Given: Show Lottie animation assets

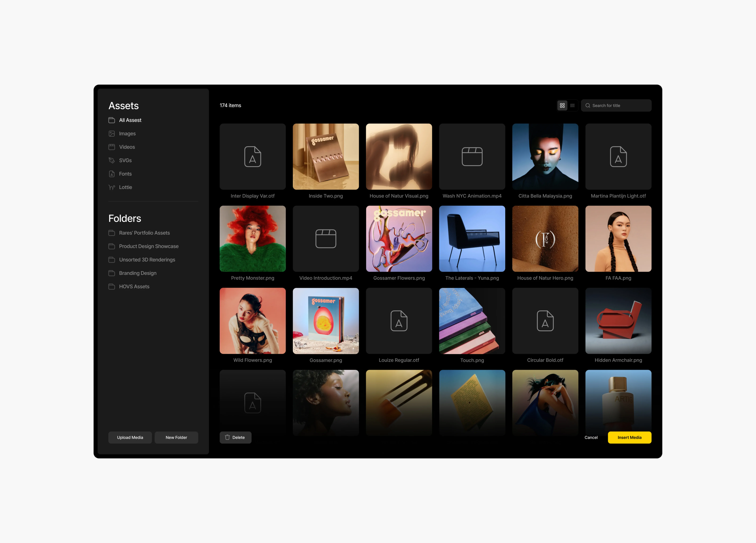Looking at the screenshot, I should click(125, 187).
